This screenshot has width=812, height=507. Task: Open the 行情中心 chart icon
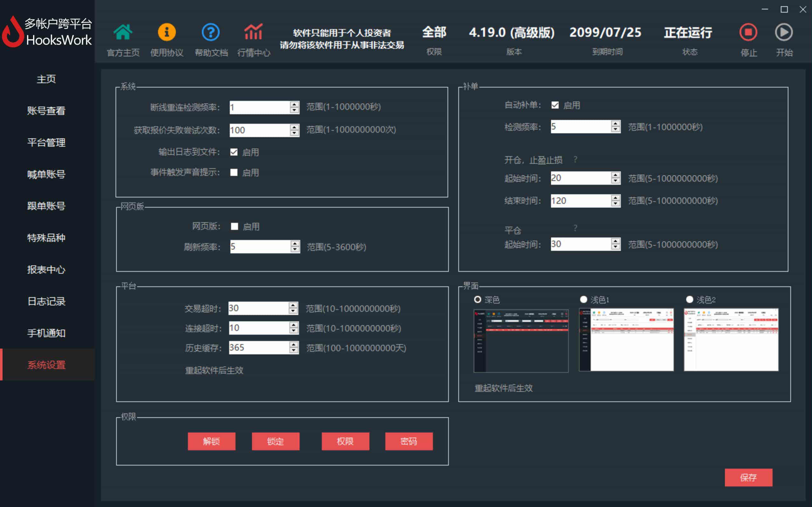click(x=253, y=32)
